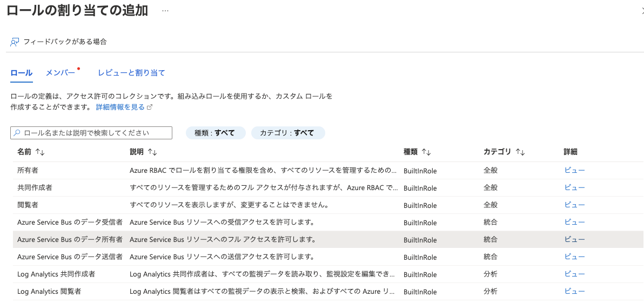Click the external link icon after 詳細情報を見る
The image size is (644, 303).
coord(150,107)
